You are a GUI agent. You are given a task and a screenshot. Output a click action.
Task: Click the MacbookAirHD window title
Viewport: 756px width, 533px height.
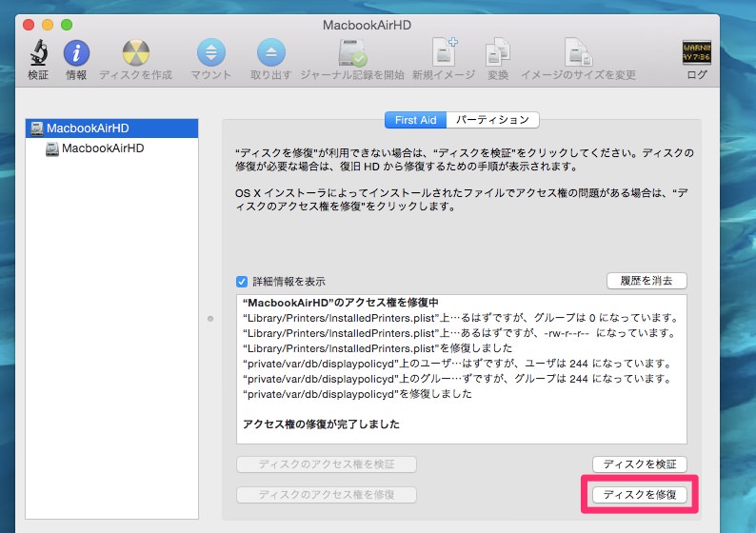click(367, 25)
